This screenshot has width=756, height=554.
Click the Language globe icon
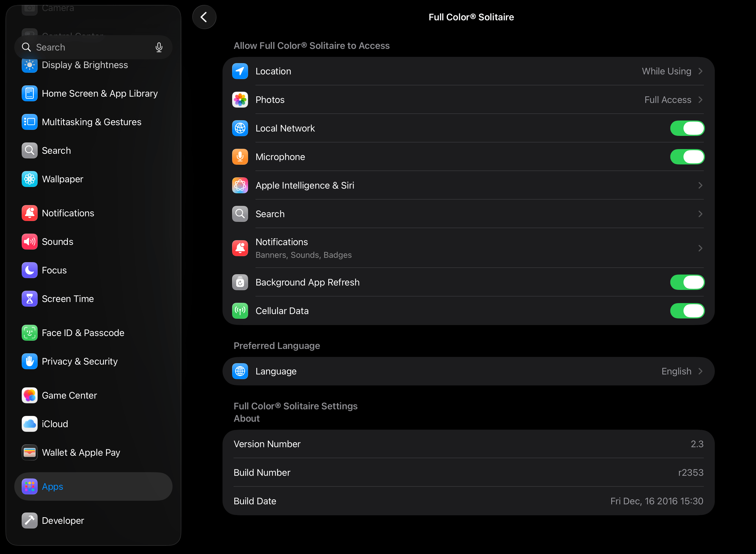coord(240,371)
